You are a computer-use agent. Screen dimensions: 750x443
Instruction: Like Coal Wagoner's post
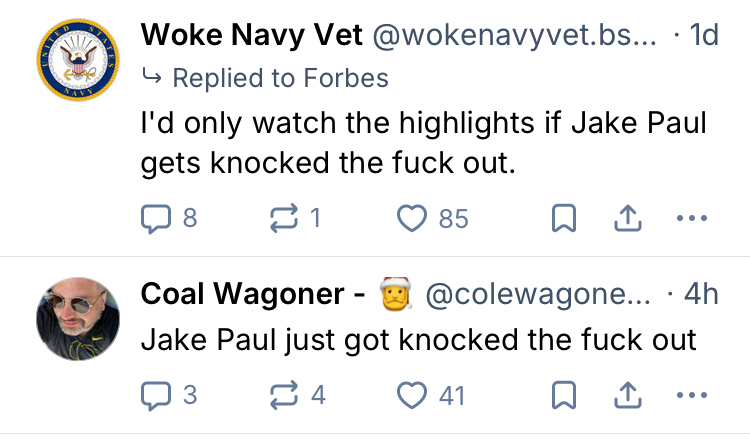click(x=412, y=395)
